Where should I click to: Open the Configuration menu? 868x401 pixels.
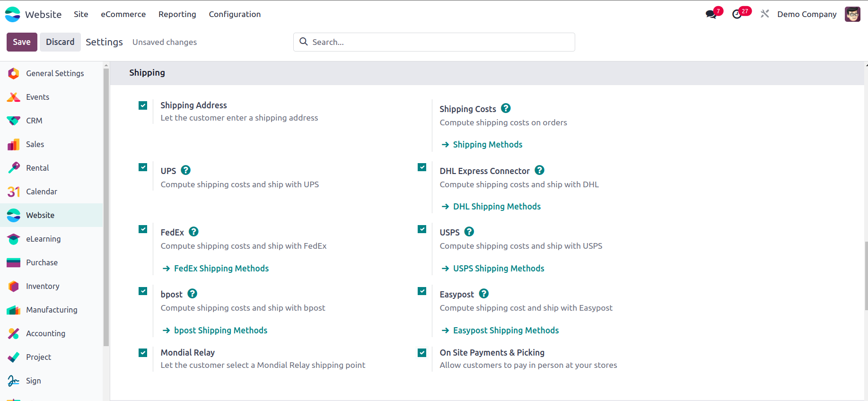pyautogui.click(x=235, y=14)
